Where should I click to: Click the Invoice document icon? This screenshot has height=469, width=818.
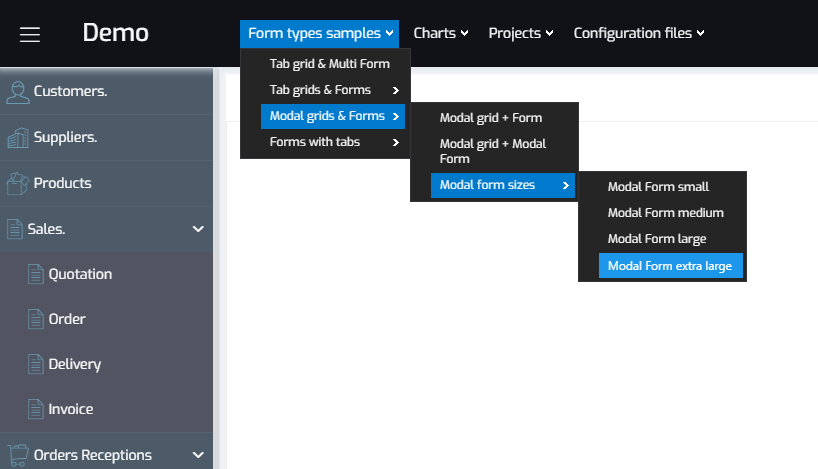point(35,409)
